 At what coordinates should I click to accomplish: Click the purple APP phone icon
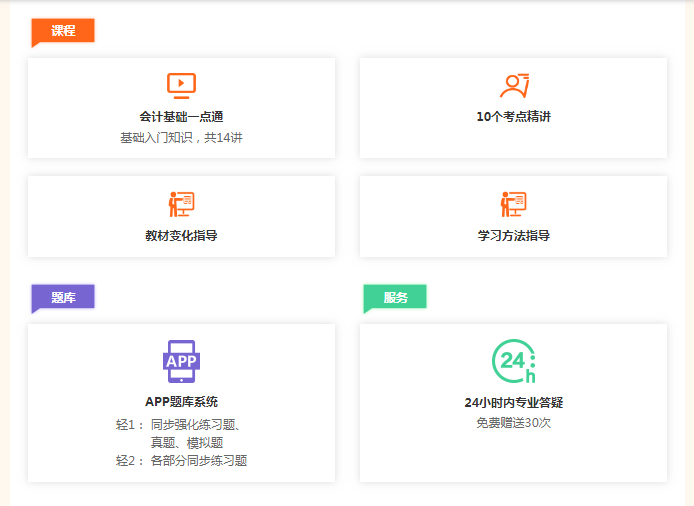(181, 361)
